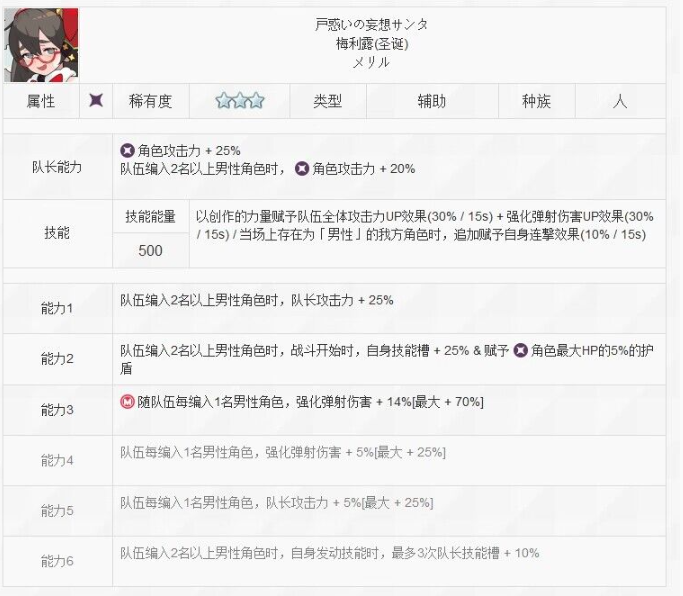The height and width of the screenshot is (596, 683).
Task: Click the 人 race value
Action: [621, 101]
